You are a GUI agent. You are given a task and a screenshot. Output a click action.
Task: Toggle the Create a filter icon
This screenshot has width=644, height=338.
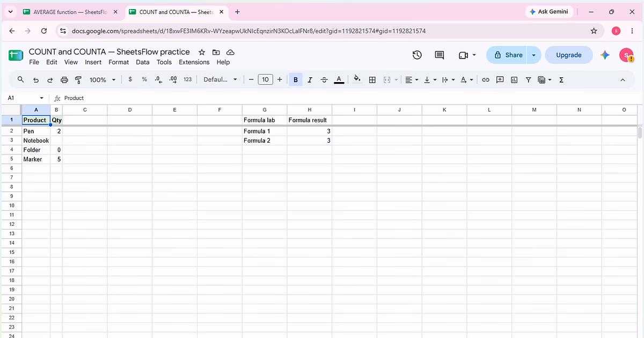tap(528, 79)
